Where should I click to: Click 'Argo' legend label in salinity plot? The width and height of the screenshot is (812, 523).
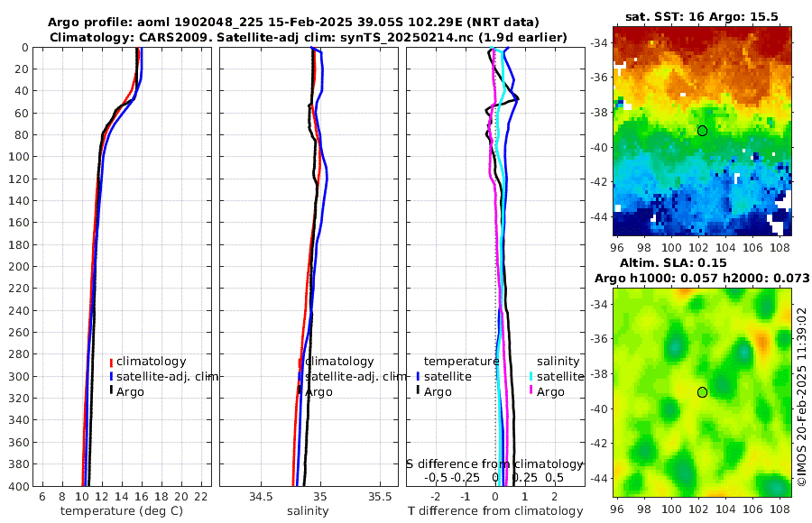click(x=318, y=392)
